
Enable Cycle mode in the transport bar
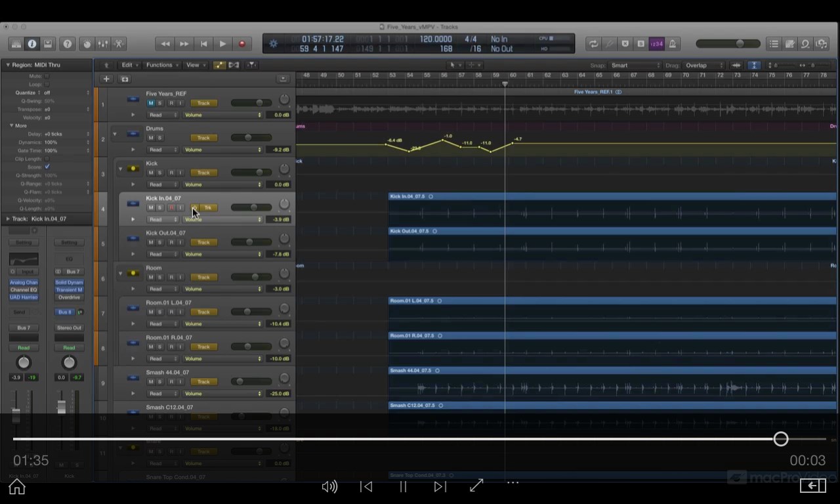point(593,43)
